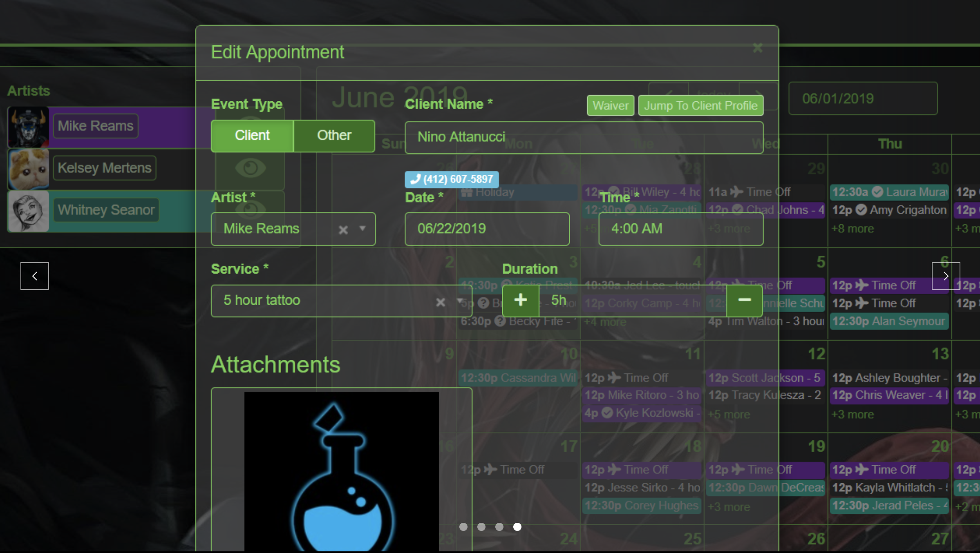Screen dimensions: 980x553
Task: Clear the Mike Reams artist selection
Action: [x=343, y=230]
